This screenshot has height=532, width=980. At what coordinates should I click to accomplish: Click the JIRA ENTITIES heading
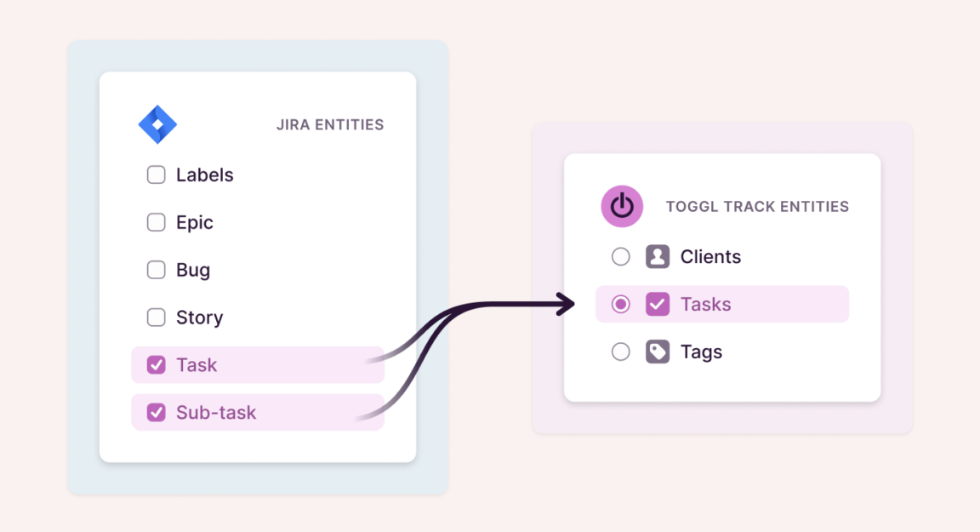[330, 124]
